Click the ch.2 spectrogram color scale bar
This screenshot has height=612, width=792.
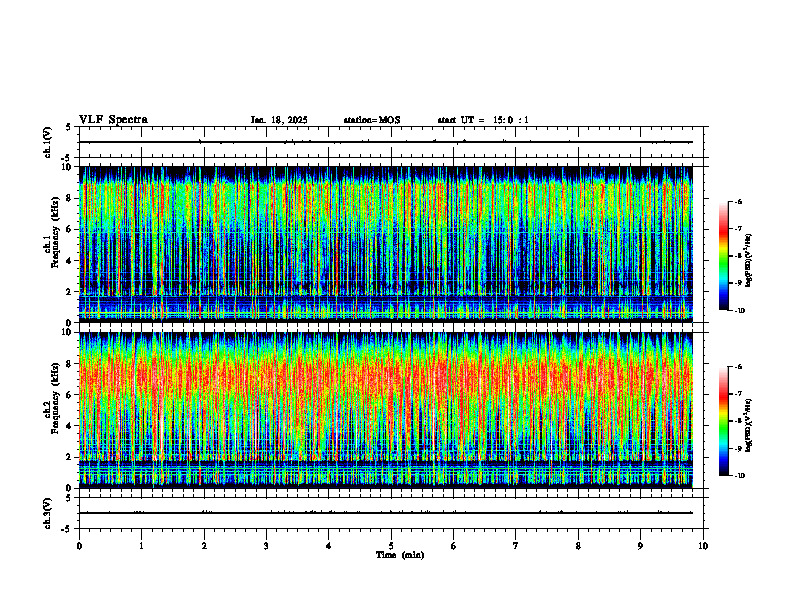pyautogui.click(x=723, y=421)
